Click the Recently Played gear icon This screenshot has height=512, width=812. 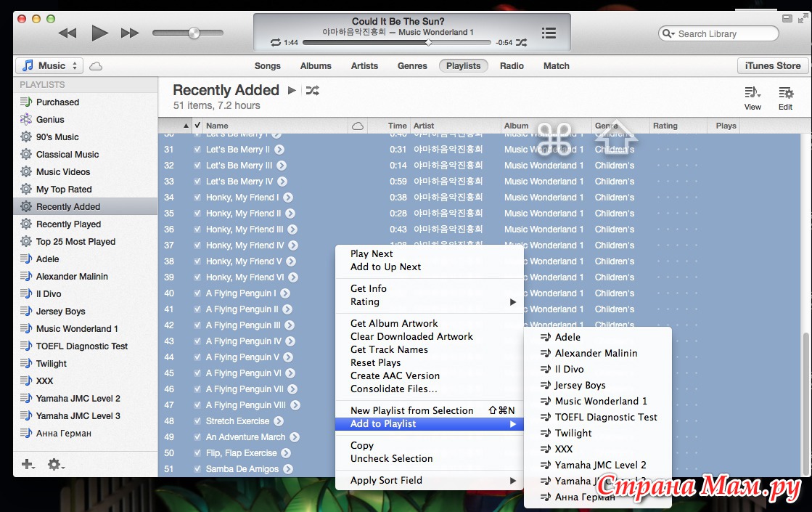(x=26, y=224)
